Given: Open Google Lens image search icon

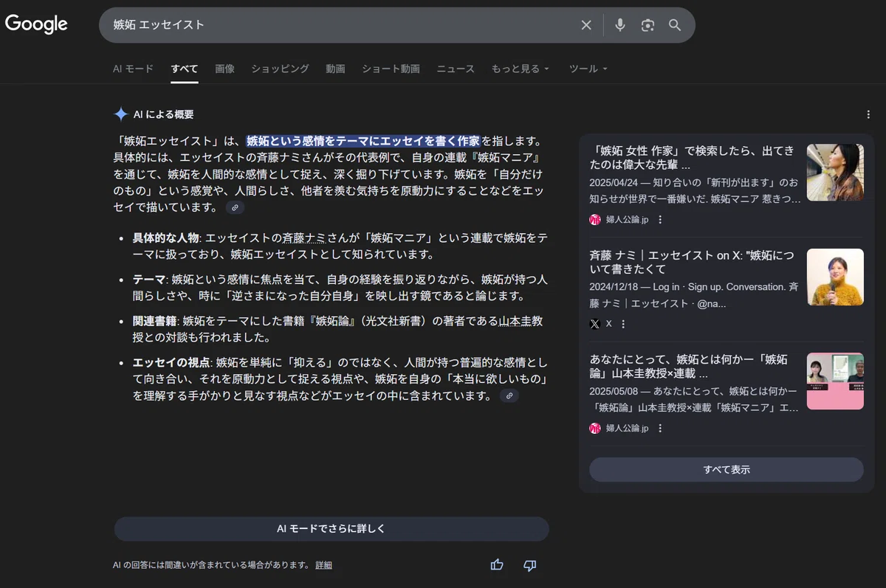Looking at the screenshot, I should [x=648, y=25].
